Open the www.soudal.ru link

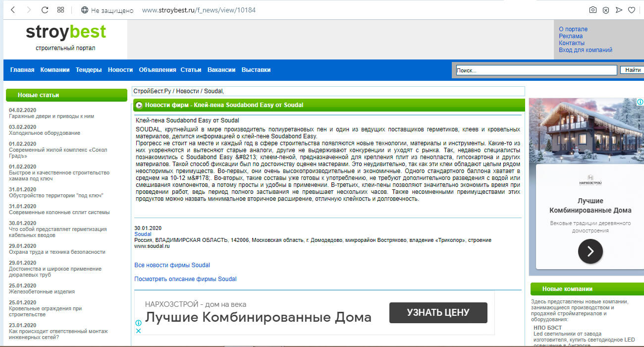pos(152,246)
